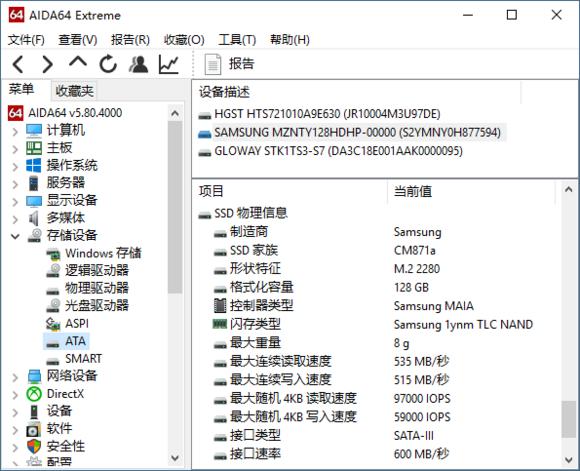Open the 文件(F) menu
Screen dimensions: 580x471
coord(26,40)
